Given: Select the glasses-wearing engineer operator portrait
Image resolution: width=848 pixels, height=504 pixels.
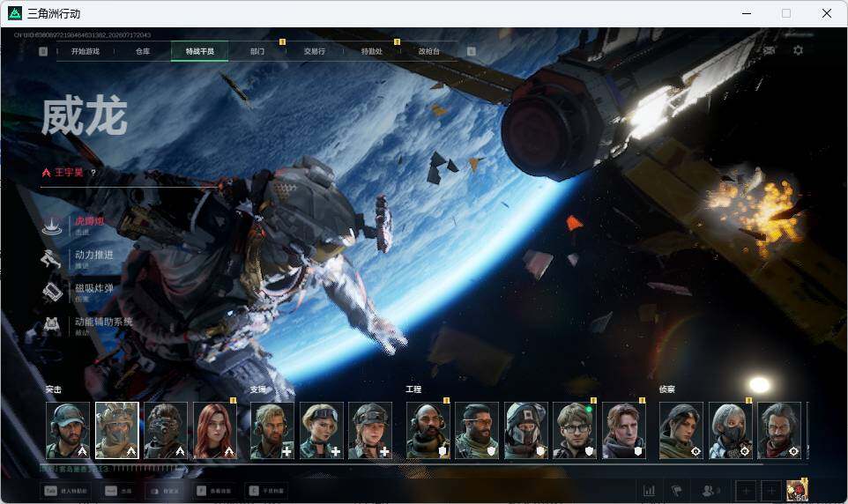Looking at the screenshot, I should pyautogui.click(x=575, y=431).
